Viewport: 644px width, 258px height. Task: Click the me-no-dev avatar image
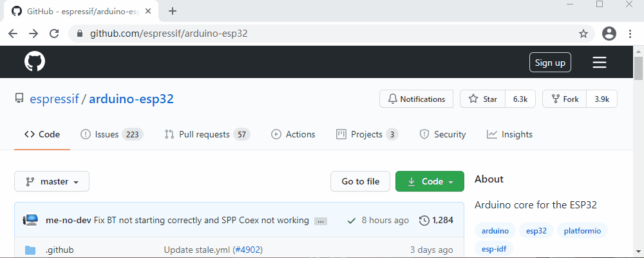click(30, 220)
